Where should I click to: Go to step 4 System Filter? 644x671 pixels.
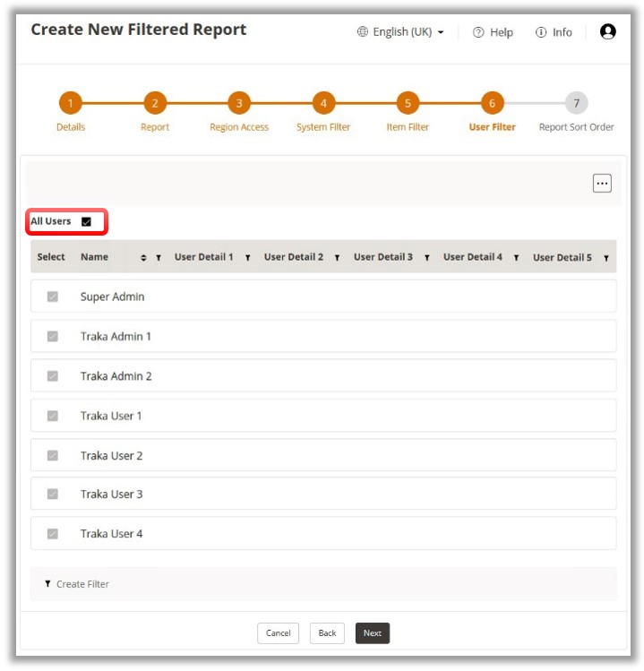click(x=323, y=103)
